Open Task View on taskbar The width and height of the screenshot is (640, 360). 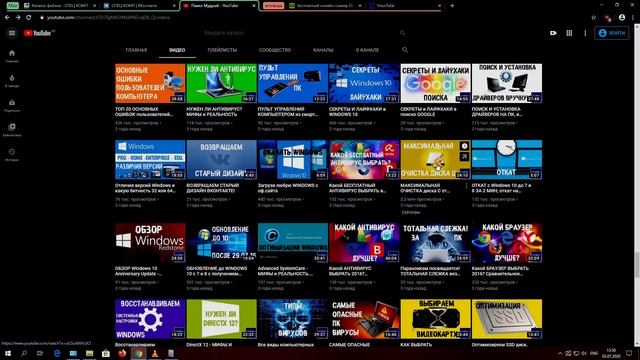coord(40,353)
